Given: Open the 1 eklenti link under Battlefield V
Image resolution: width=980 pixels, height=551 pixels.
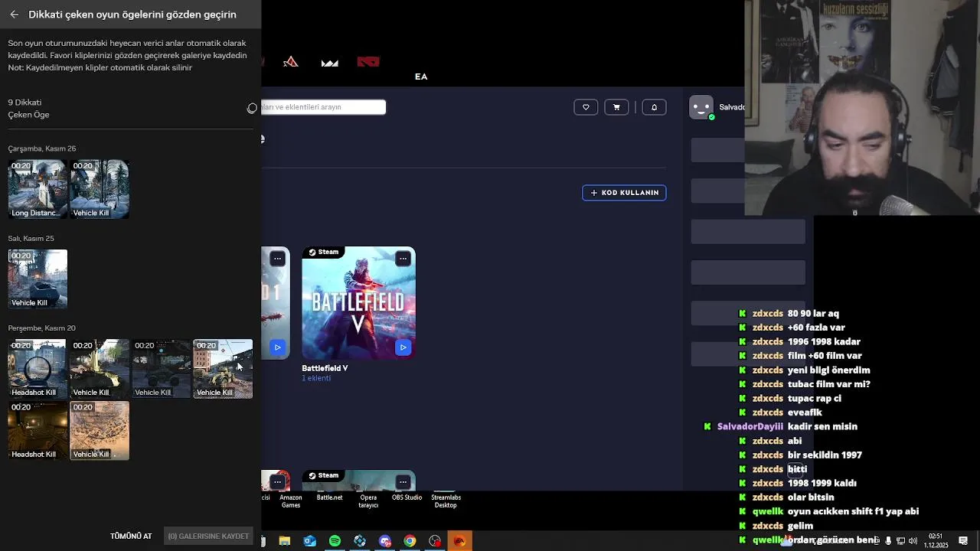Looking at the screenshot, I should tap(316, 378).
